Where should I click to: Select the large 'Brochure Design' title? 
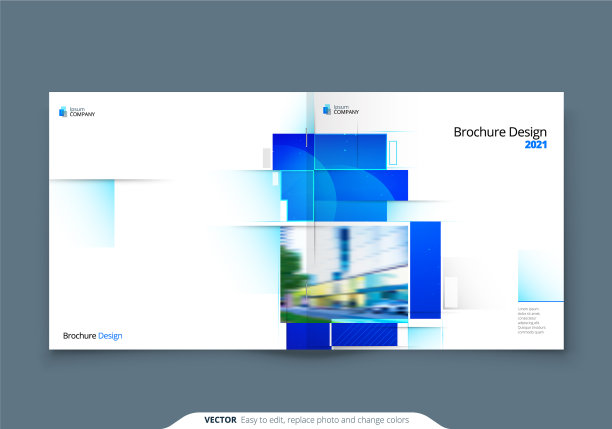pyautogui.click(x=500, y=132)
